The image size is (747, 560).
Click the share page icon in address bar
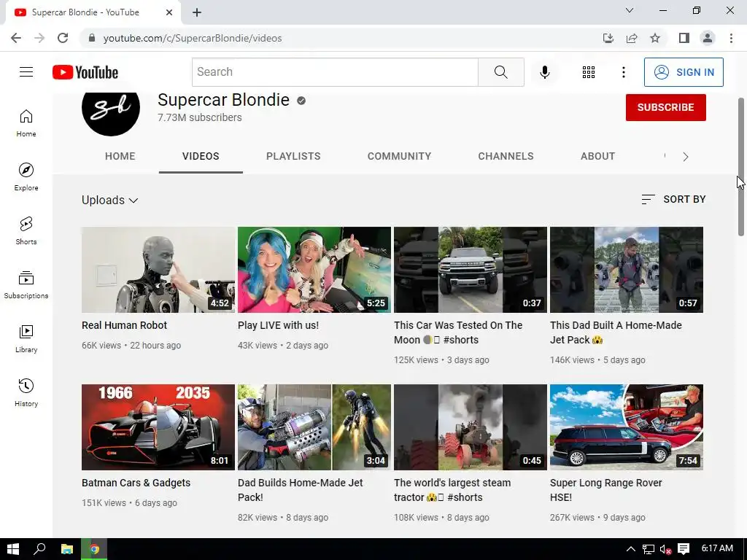[x=632, y=38]
